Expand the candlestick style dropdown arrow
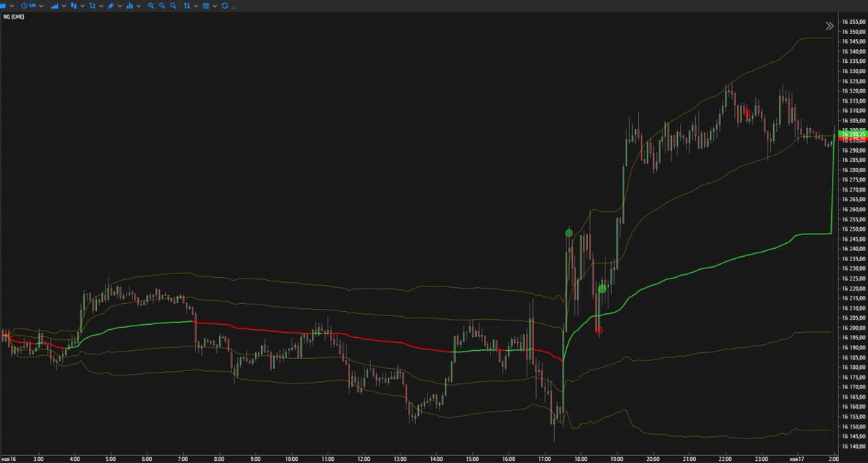868x463 pixels. pos(82,6)
